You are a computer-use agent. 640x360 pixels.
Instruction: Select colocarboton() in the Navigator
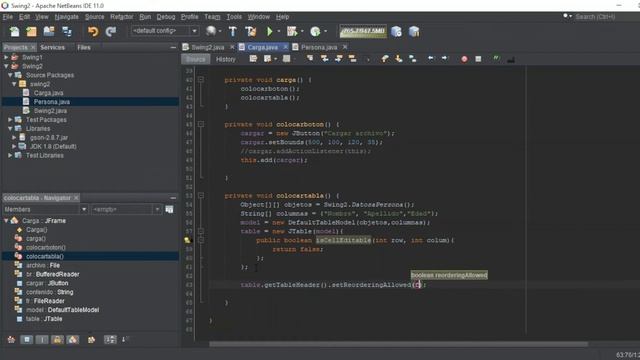tap(46, 247)
